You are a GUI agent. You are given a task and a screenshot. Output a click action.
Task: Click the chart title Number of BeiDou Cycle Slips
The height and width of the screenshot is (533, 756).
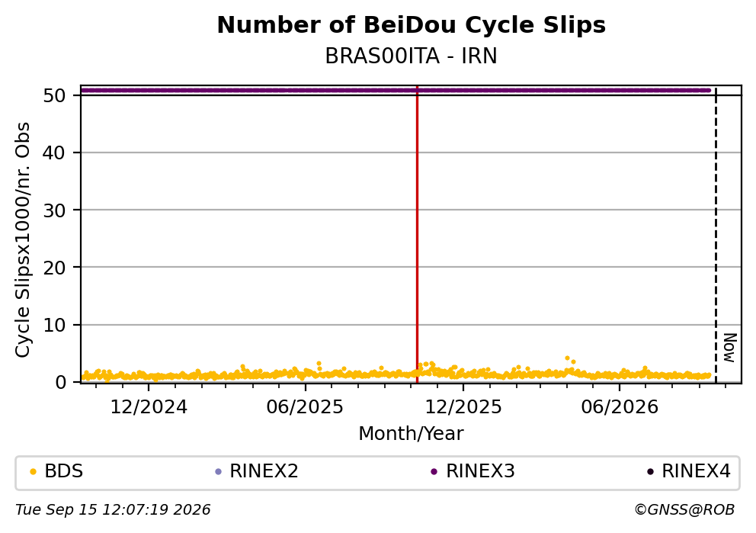click(412, 25)
